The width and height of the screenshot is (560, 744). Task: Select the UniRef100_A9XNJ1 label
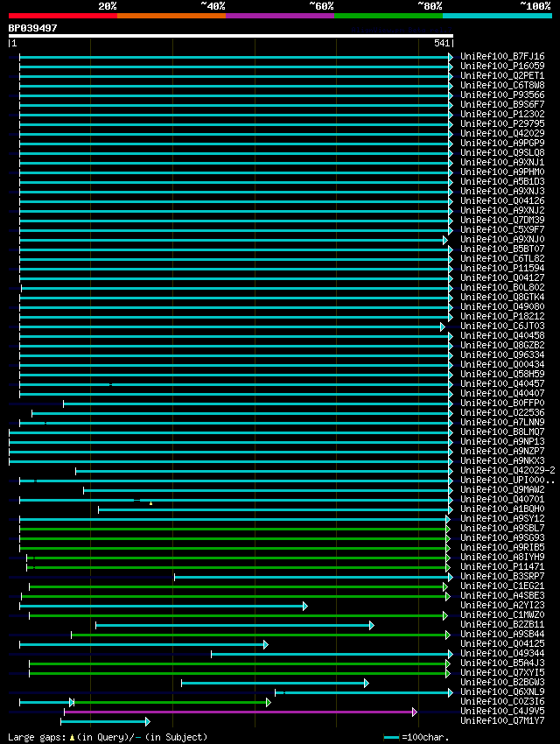pyautogui.click(x=502, y=162)
